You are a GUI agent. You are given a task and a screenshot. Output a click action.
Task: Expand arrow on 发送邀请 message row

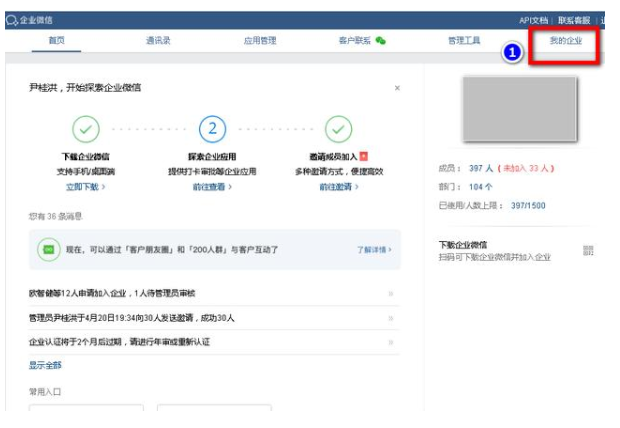click(x=391, y=318)
